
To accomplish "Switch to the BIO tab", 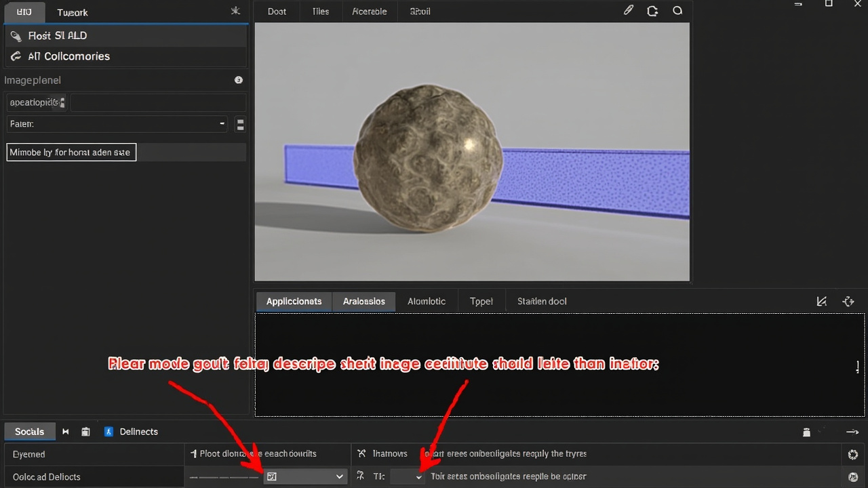I will 24,12.
